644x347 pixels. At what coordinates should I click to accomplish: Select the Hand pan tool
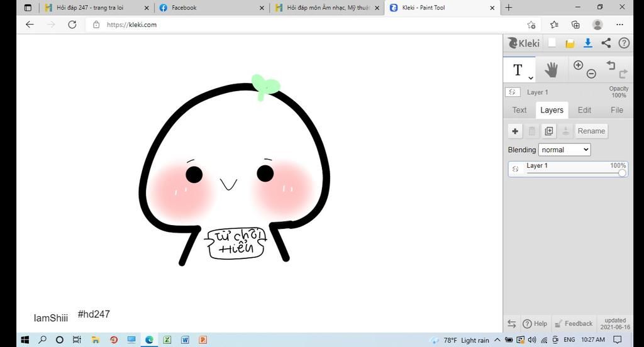[x=551, y=70]
